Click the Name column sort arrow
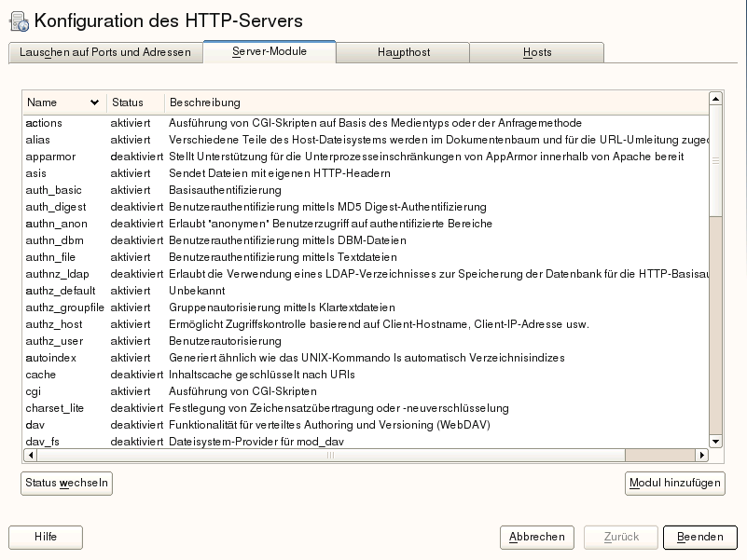This screenshot has width=747, height=560. click(94, 102)
